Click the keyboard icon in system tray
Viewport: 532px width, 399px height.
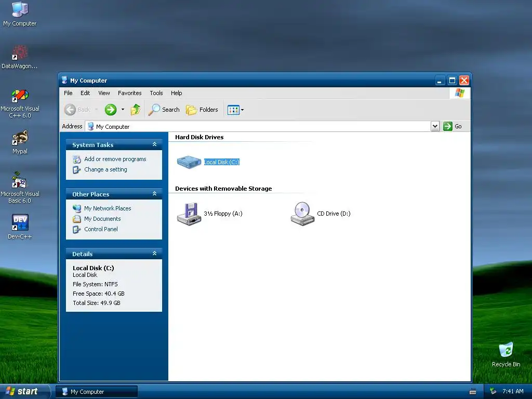tap(473, 392)
